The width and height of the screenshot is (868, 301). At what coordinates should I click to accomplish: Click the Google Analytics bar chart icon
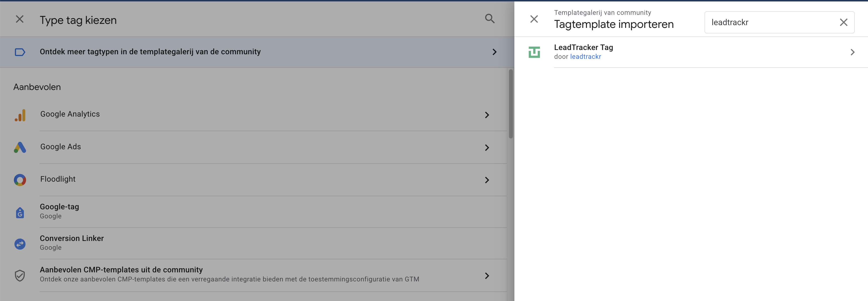(x=20, y=115)
